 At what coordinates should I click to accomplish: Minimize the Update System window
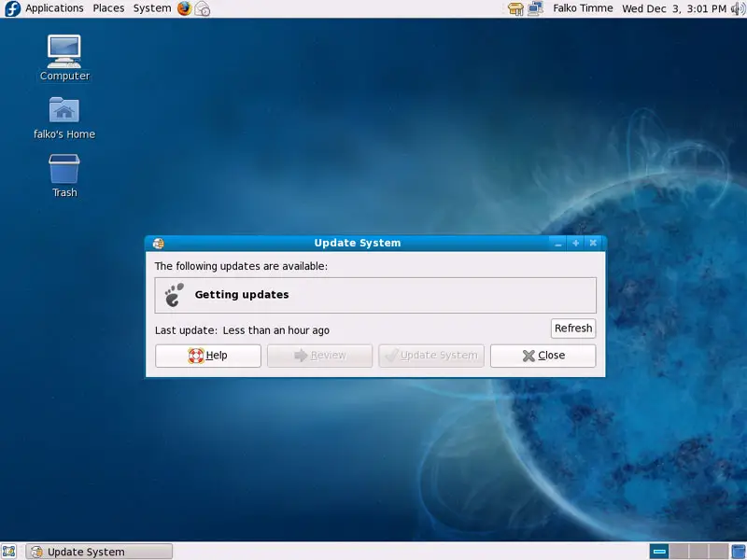558,244
